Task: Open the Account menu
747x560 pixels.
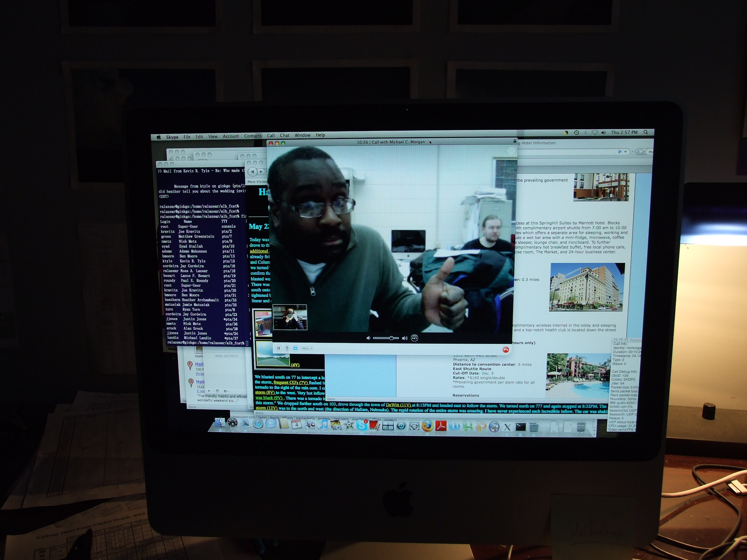Action: [231, 136]
